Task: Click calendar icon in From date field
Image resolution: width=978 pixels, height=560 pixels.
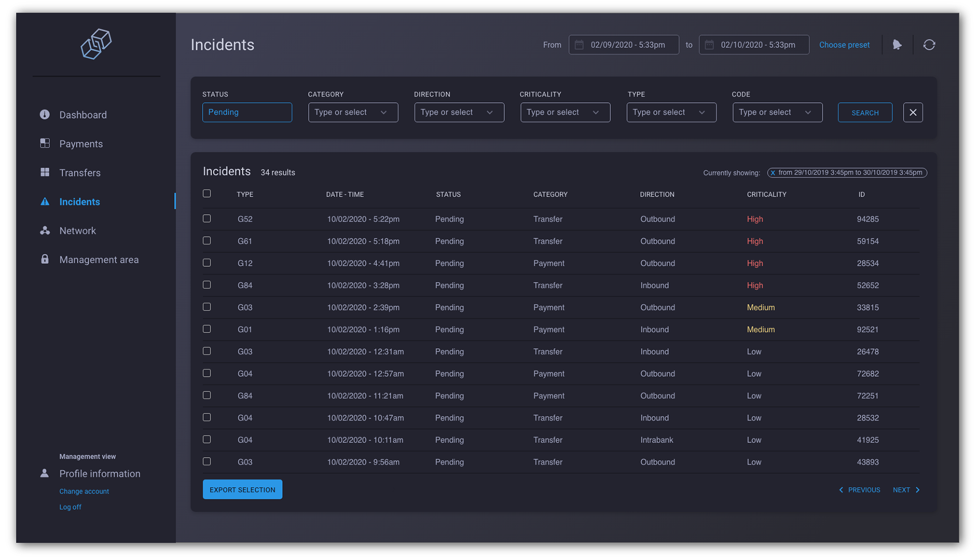Action: tap(579, 45)
